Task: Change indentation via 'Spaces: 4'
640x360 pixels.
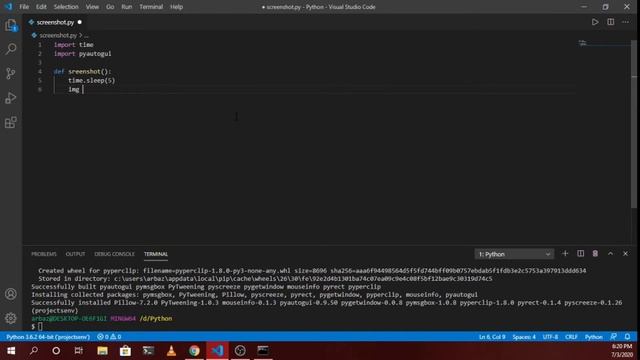Action: [524, 337]
